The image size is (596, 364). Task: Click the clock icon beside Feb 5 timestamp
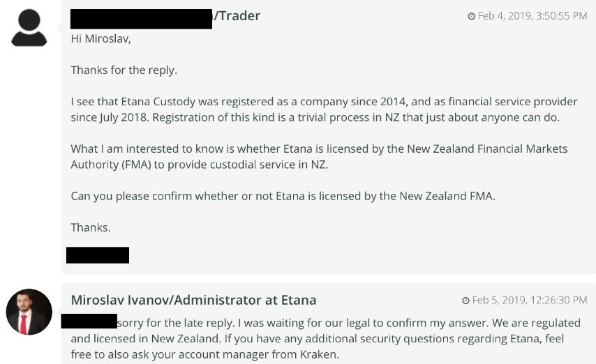click(465, 301)
